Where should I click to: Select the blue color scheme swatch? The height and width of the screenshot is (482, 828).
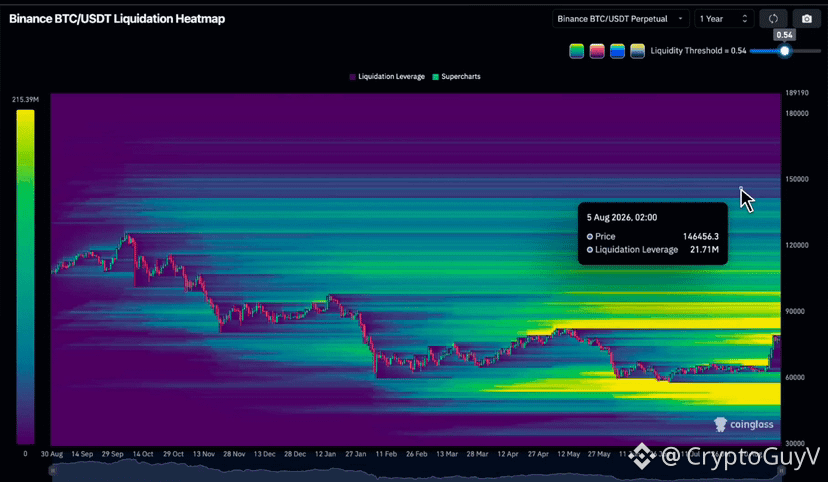(x=617, y=51)
